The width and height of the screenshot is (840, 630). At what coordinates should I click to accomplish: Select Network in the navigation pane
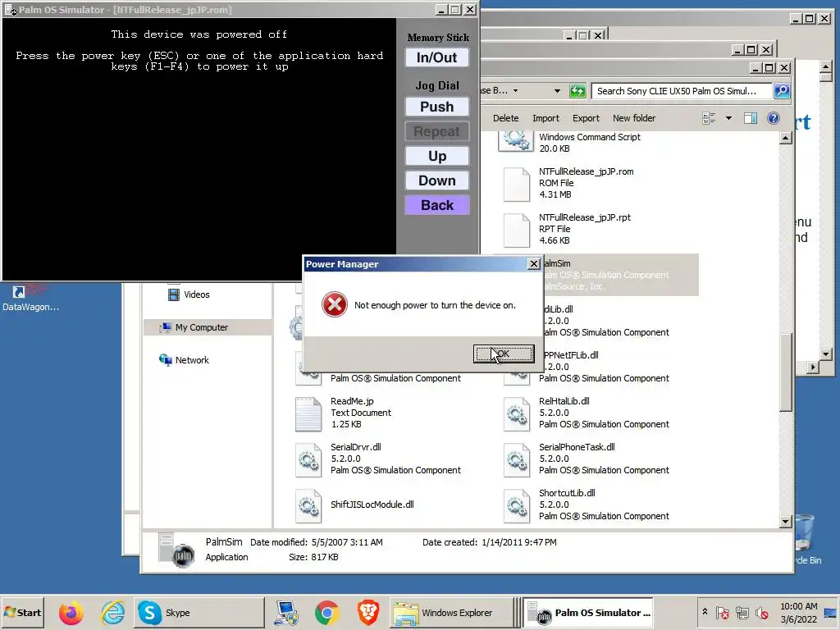click(x=185, y=360)
